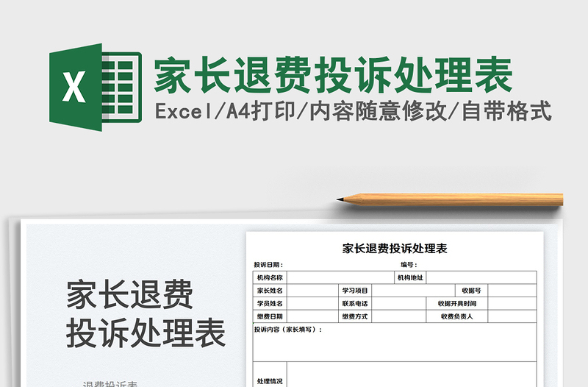Screen dimensions: 588x387
Task: Click the blank cell right of 机构名称
Action: pos(341,278)
